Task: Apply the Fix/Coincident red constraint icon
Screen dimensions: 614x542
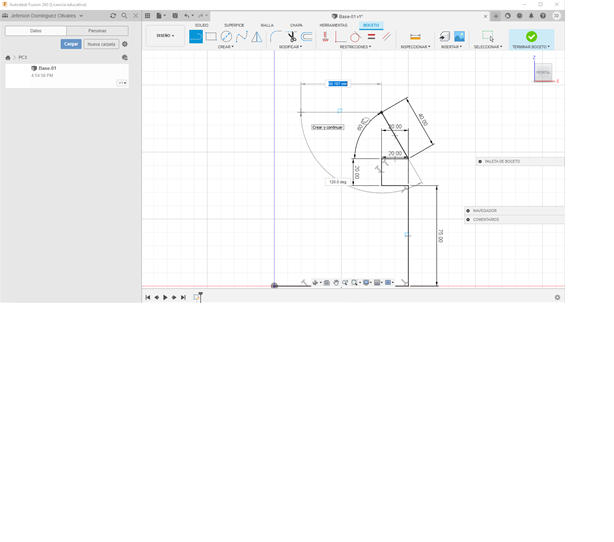Action: 325,36
